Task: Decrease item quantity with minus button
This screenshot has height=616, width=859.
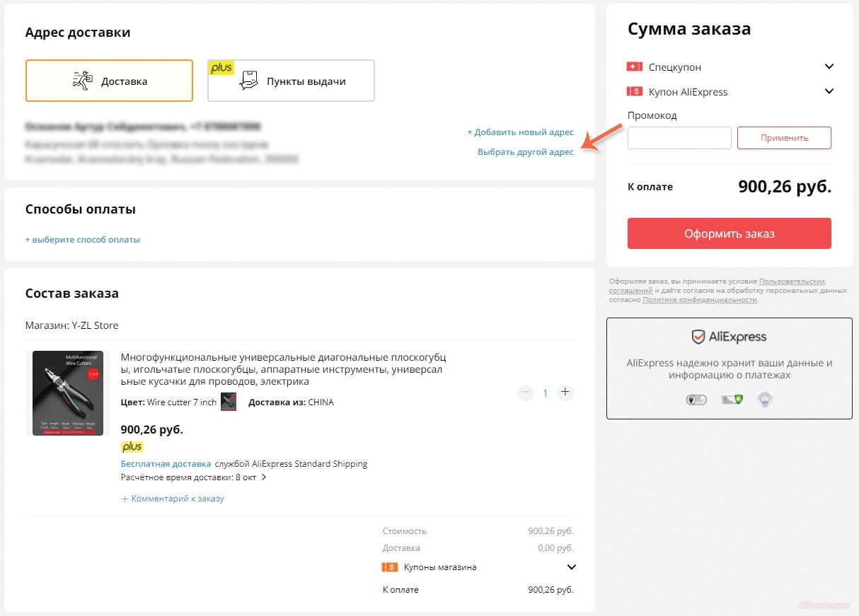Action: coord(526,393)
